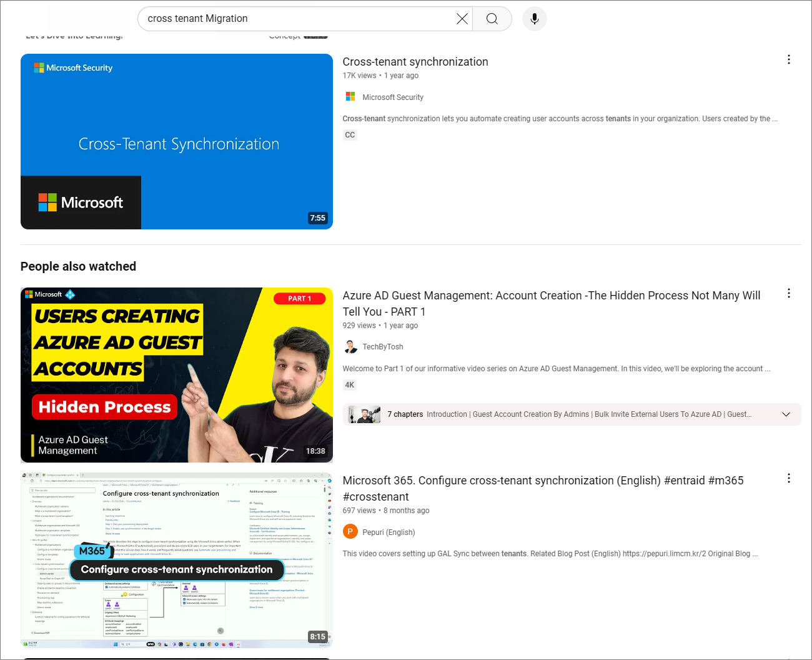Click the magnifier search button
The width and height of the screenshot is (812, 660).
[492, 19]
